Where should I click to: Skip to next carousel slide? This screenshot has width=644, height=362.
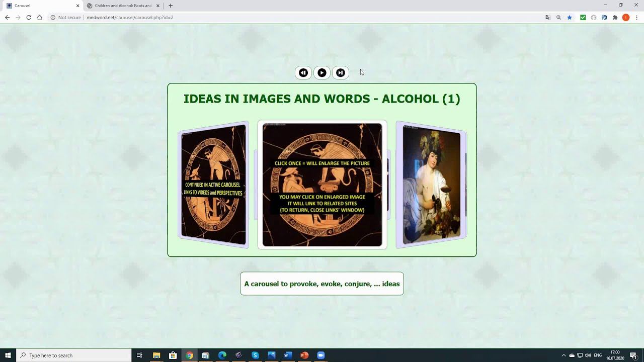click(341, 73)
